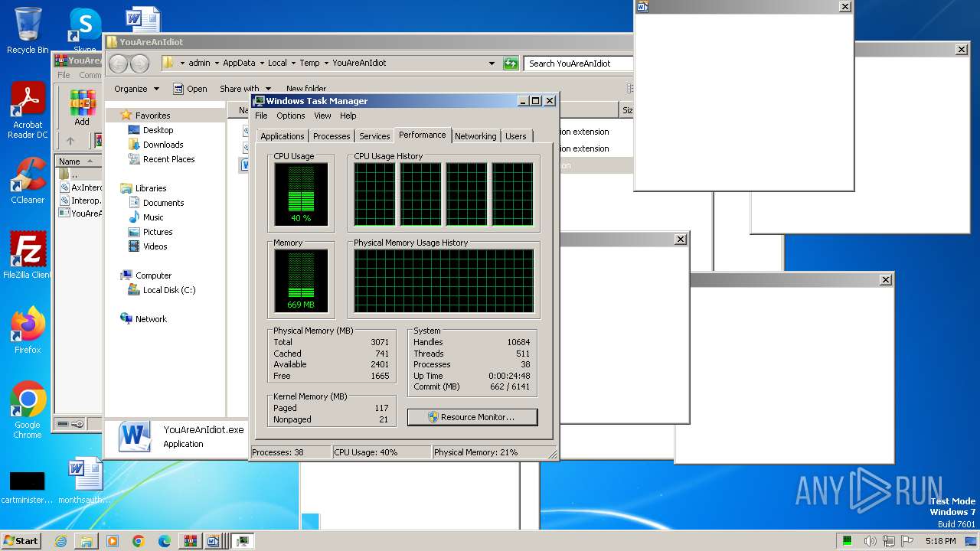Open Microsoft Edge from the taskbar
The image size is (980, 551).
(x=165, y=541)
